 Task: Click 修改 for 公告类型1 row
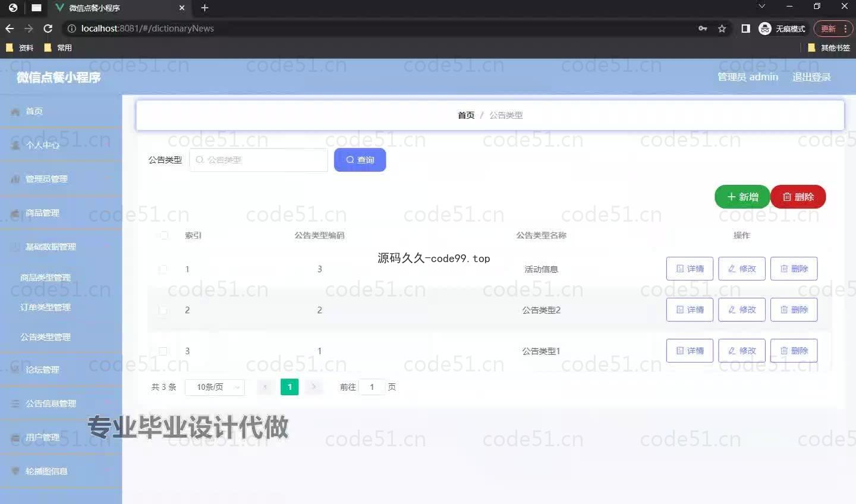(x=742, y=351)
